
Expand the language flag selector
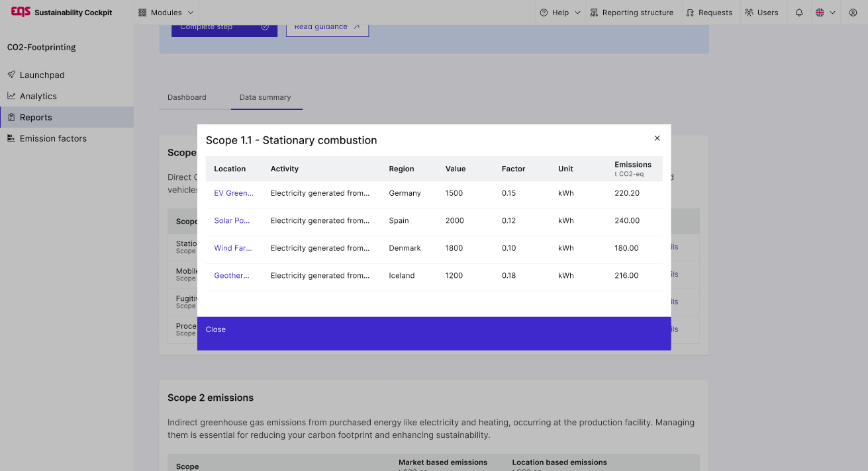click(x=825, y=13)
